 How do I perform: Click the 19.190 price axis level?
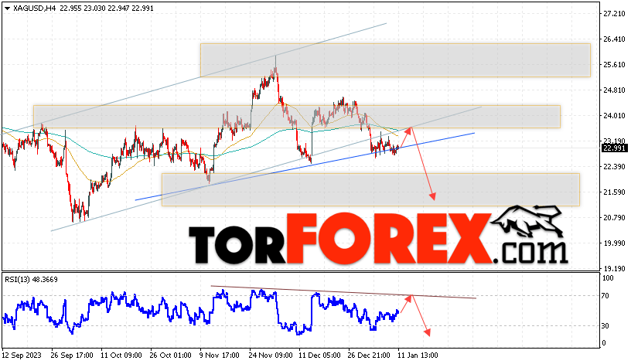(614, 268)
